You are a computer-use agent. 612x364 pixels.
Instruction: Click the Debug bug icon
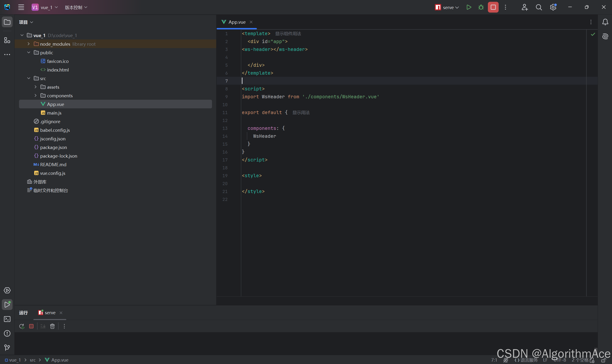click(481, 7)
